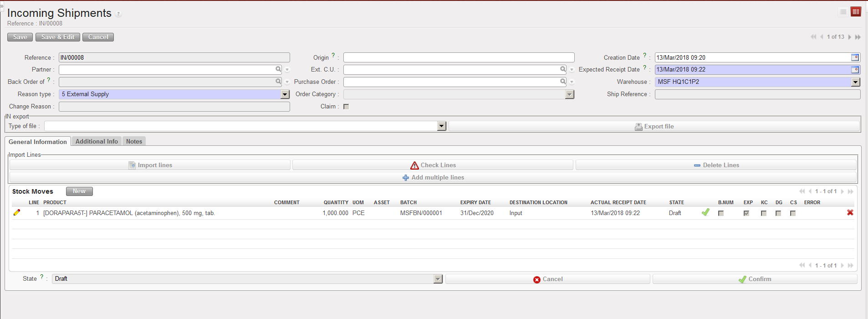Open the Notes tab
This screenshot has width=868, height=319.
[134, 142]
